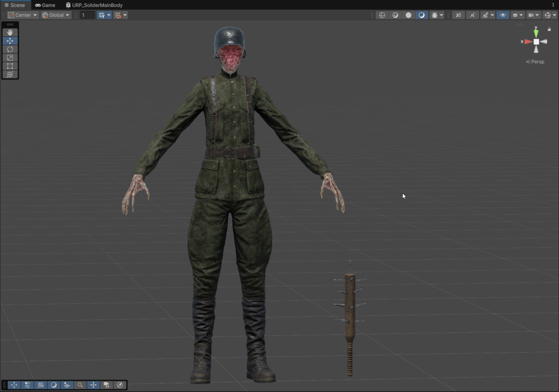Toggle the Gizmos button
Viewport: 559px width, 392px height.
[548, 15]
